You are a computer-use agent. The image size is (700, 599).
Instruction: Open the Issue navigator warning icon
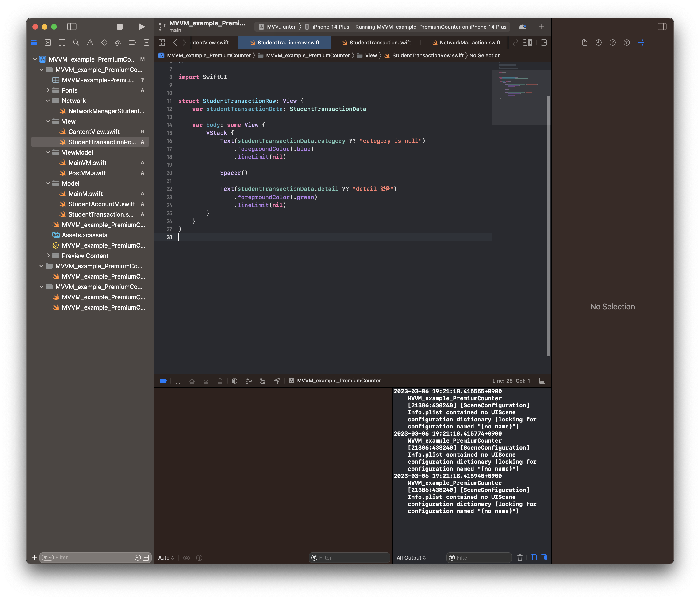[x=90, y=43]
